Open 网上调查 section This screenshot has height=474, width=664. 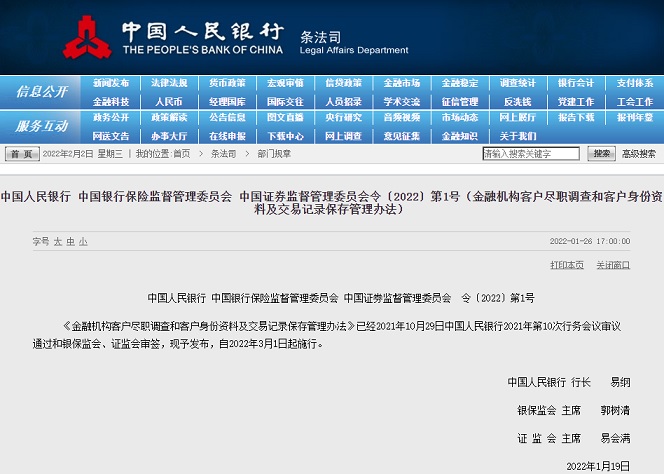coord(343,136)
